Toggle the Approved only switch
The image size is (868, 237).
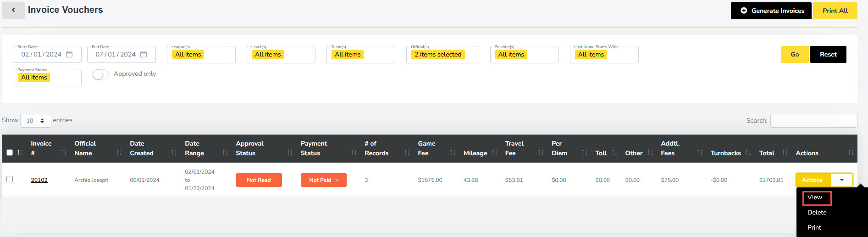tap(100, 74)
